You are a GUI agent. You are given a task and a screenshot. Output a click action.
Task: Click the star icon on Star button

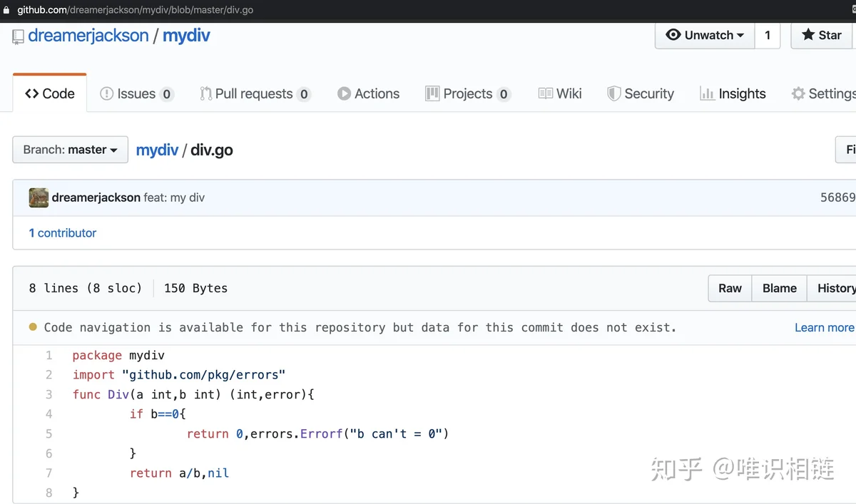pyautogui.click(x=808, y=35)
